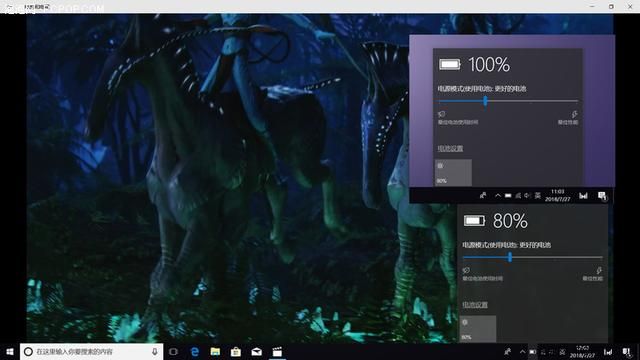Click the 100% battery percentage text
Image resolution: width=640 pixels, height=360 pixels.
(489, 64)
